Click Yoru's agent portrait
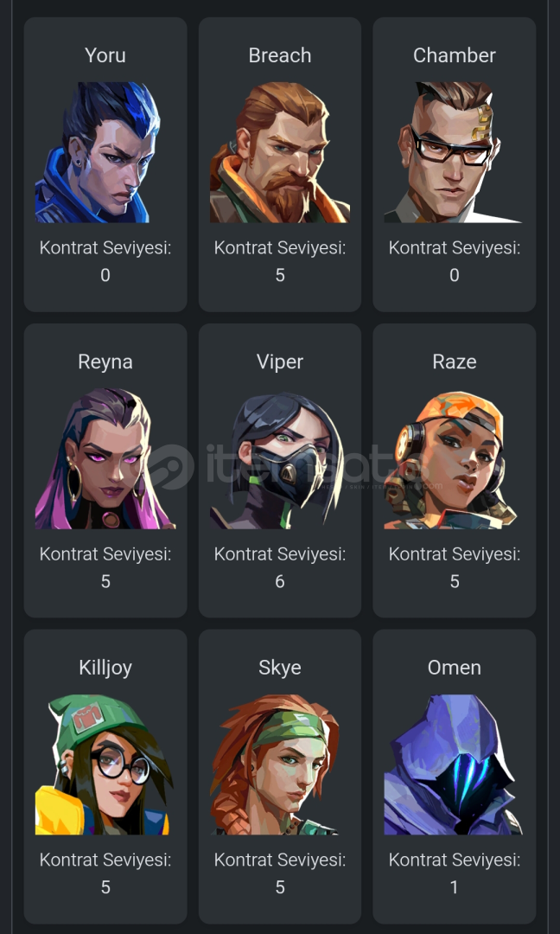 99,152
